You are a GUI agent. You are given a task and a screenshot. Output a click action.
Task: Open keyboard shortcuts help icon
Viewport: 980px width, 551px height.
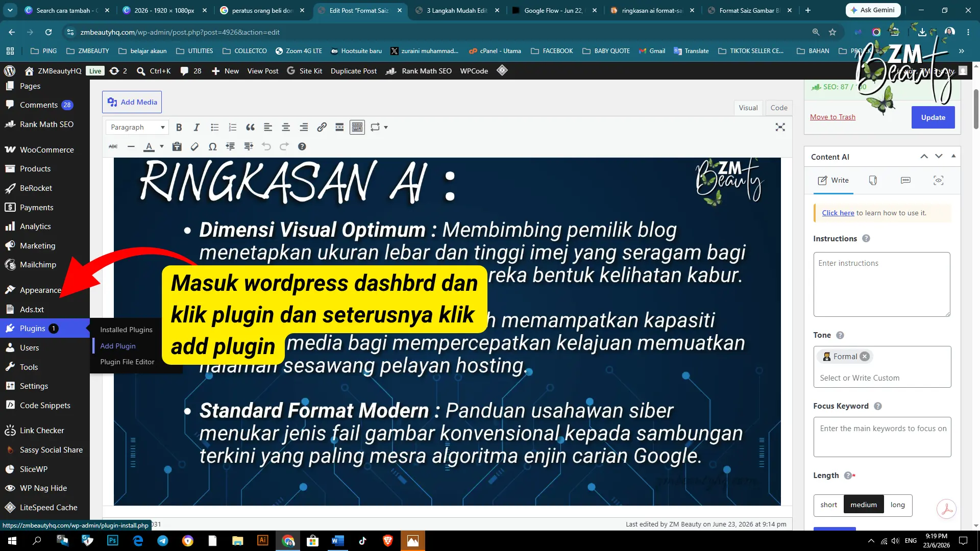[302, 147]
